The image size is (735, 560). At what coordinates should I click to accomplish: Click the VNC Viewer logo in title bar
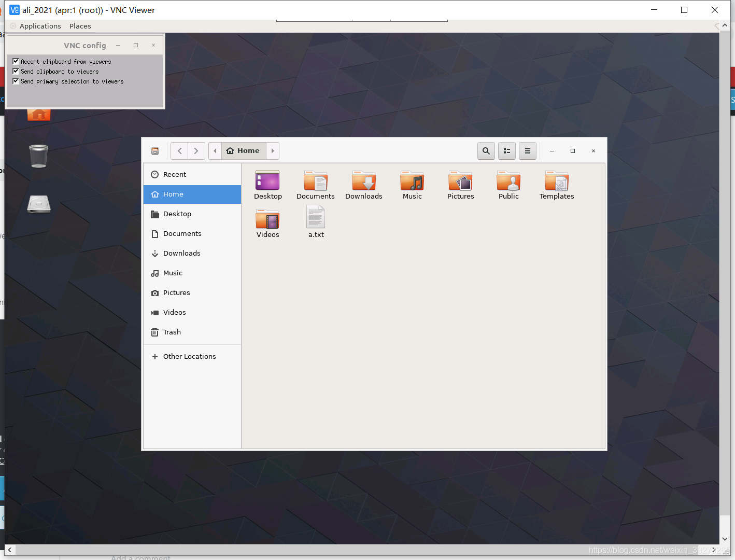14,10
